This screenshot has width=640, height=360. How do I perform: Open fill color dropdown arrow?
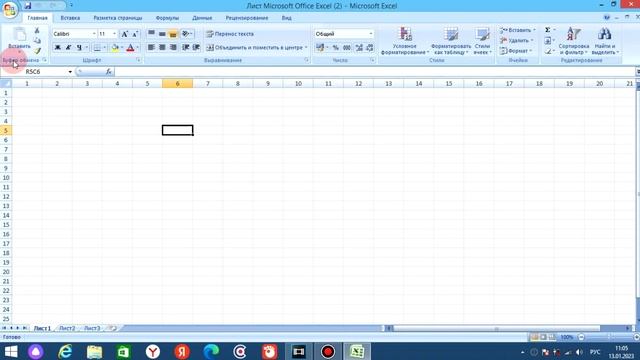[x=122, y=48]
